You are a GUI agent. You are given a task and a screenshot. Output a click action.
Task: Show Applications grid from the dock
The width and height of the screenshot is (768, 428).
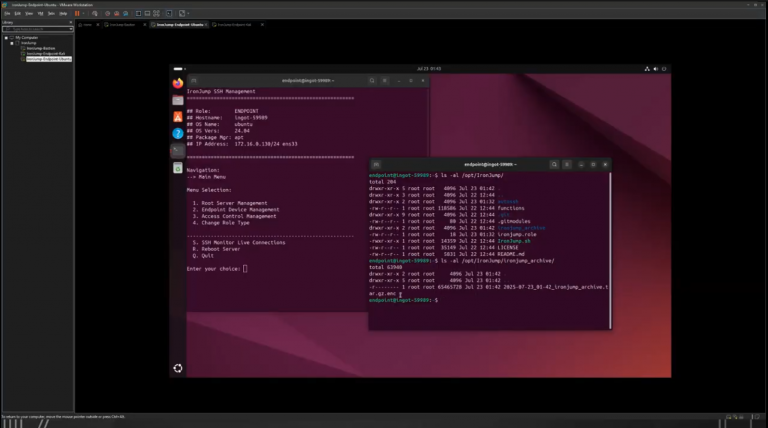178,368
